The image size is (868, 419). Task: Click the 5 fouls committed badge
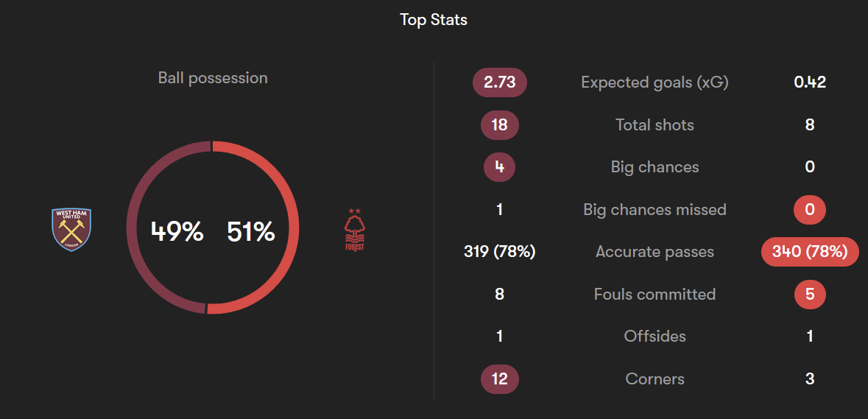809,295
